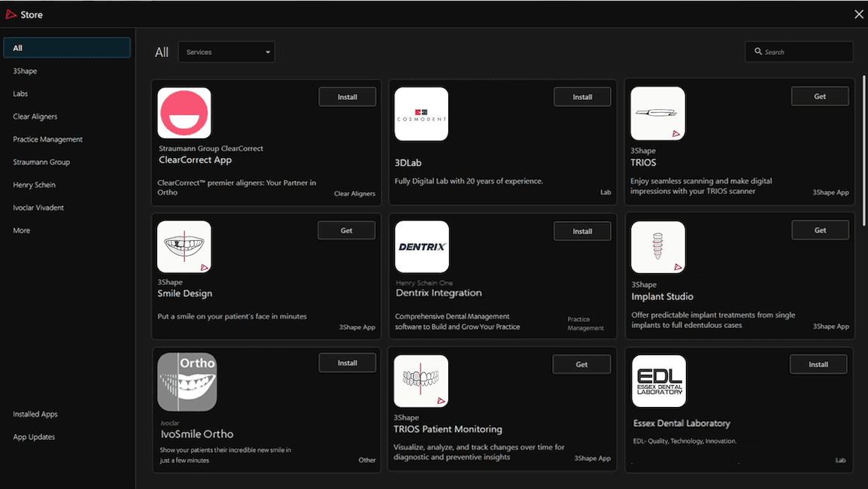Open the Essex Dental Laboratory EDL icon

click(x=659, y=381)
